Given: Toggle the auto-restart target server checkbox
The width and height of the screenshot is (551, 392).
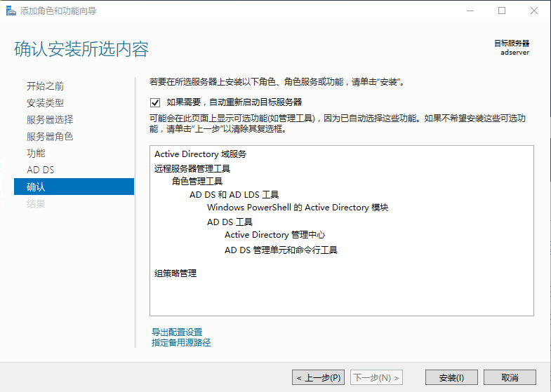Looking at the screenshot, I should coord(155,102).
